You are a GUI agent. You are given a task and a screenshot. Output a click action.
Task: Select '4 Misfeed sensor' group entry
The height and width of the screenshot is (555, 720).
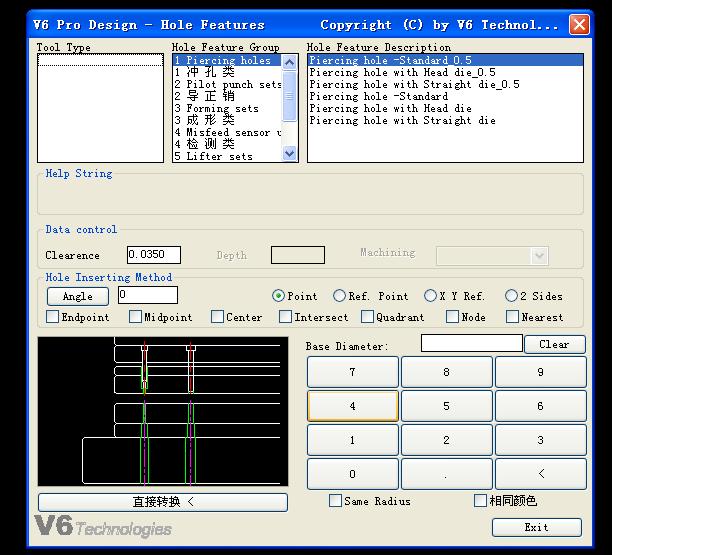(227, 132)
